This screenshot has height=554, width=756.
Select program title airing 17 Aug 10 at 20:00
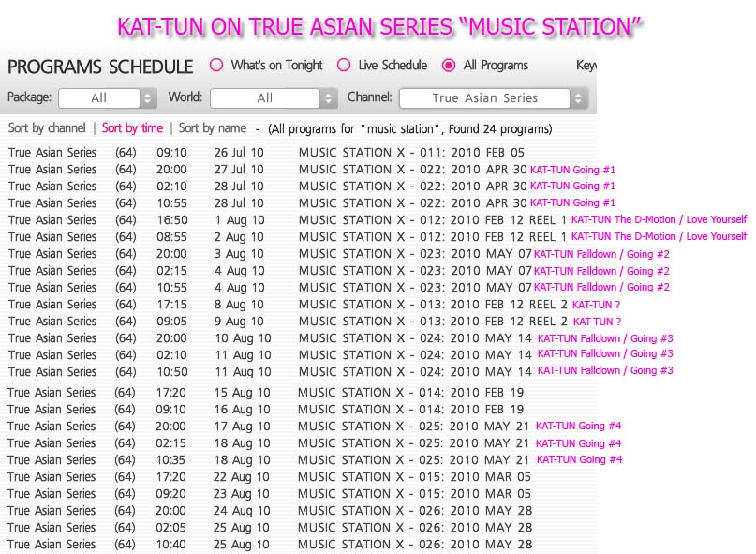tap(414, 427)
